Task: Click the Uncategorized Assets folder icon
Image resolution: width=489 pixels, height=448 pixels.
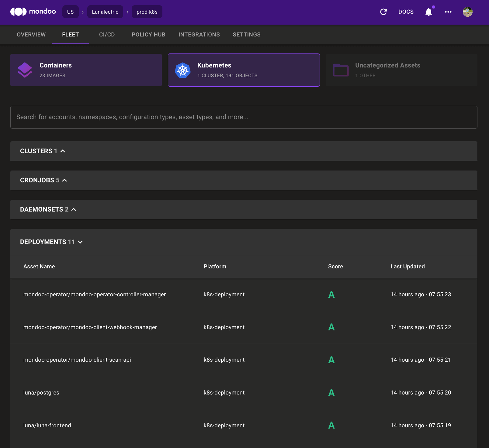Action: point(341,70)
